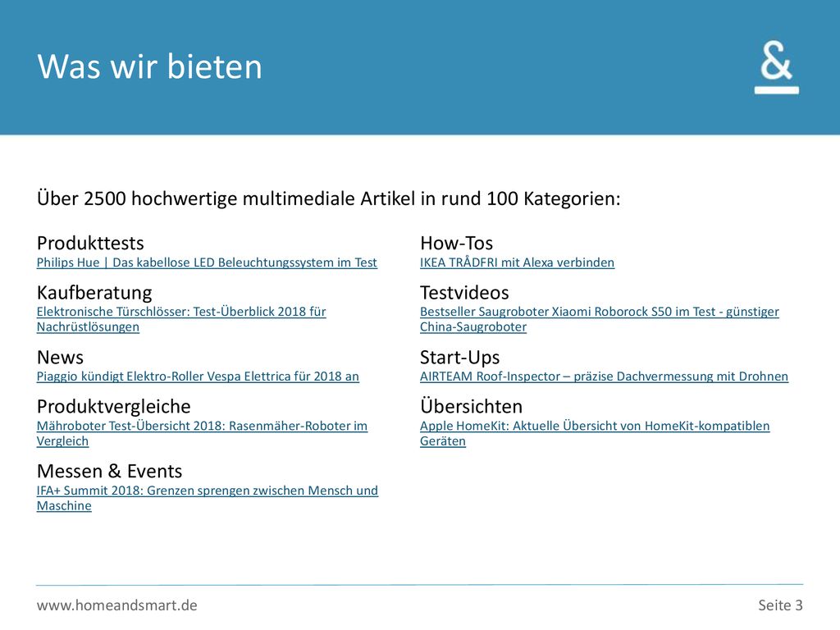840x630 pixels.
Task: Open the Piaggio Vespa Elettrica news link
Action: pos(198,377)
